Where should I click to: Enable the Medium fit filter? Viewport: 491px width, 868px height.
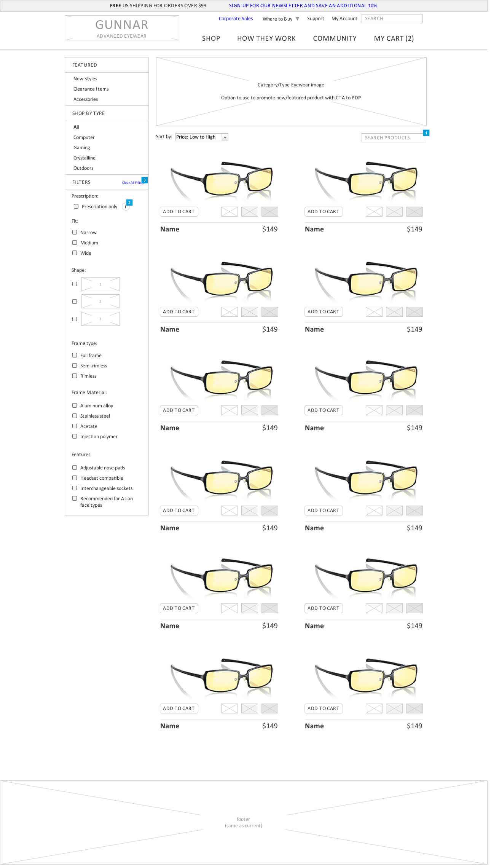tap(75, 243)
